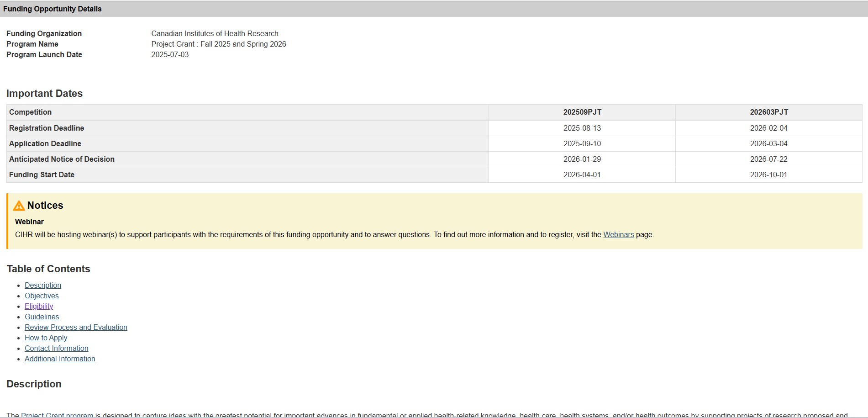
Task: Select the Guidelines contents link
Action: [x=42, y=317]
